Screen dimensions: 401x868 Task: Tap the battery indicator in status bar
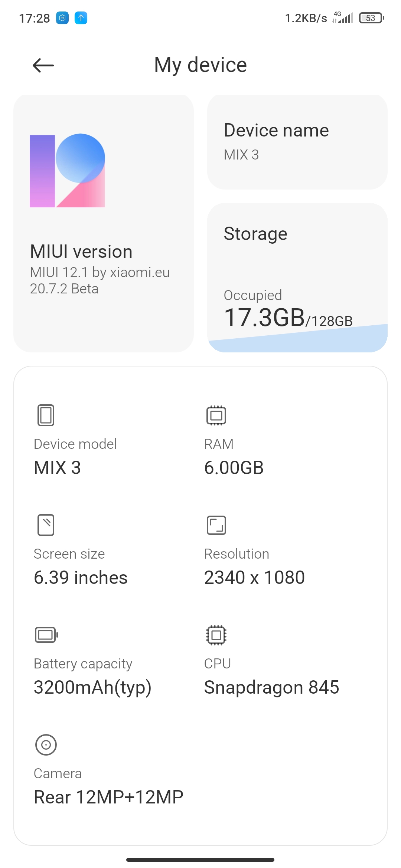point(371,18)
